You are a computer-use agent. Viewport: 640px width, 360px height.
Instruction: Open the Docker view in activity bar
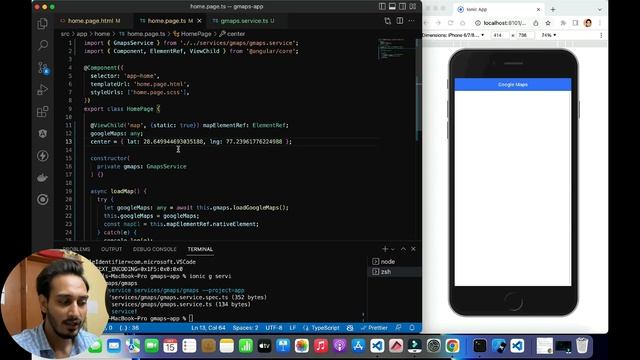(x=42, y=178)
